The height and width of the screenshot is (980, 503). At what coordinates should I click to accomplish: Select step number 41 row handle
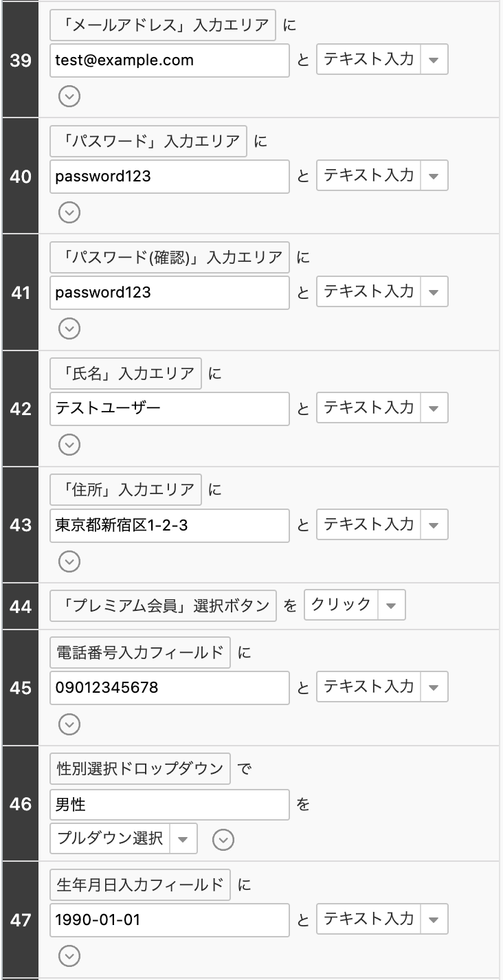[x=21, y=292]
